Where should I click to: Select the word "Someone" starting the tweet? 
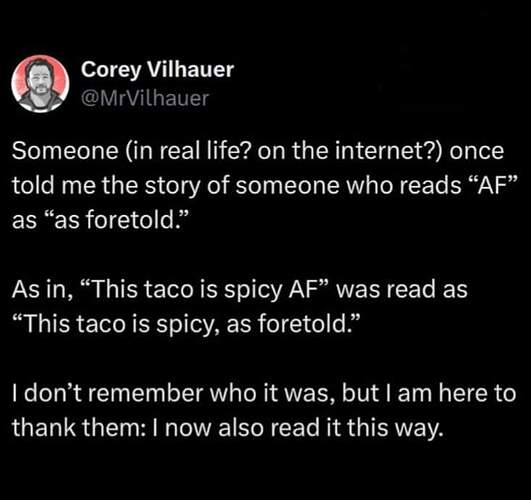click(65, 151)
